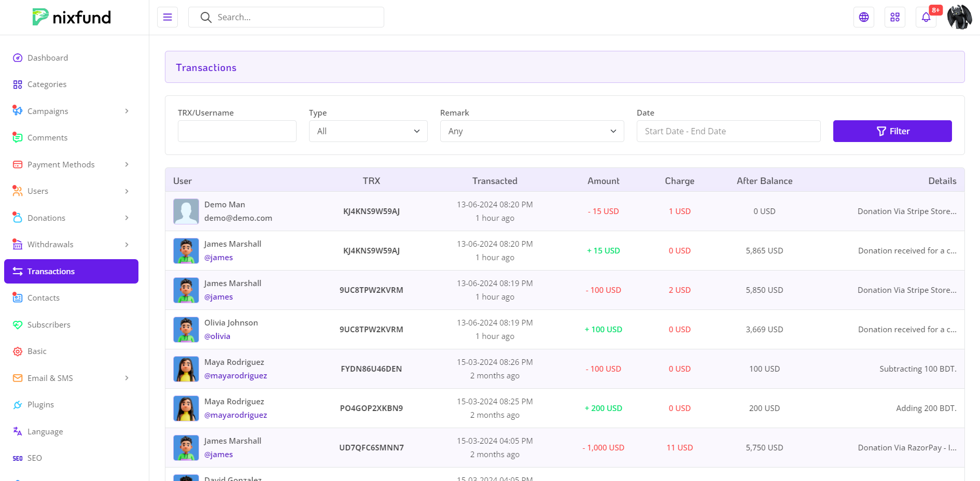The image size is (980, 481).
Task: Open the quick-access grid icon in header
Action: pos(895,17)
